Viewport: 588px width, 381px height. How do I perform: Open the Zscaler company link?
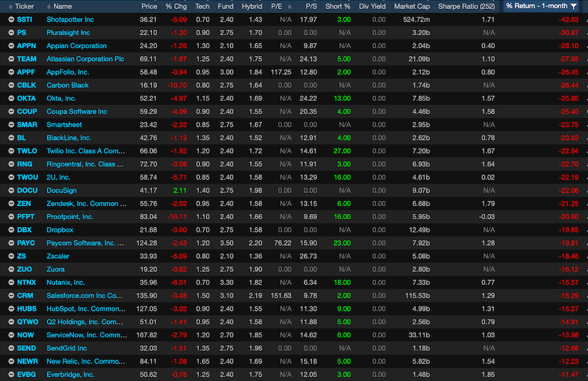[x=58, y=256]
